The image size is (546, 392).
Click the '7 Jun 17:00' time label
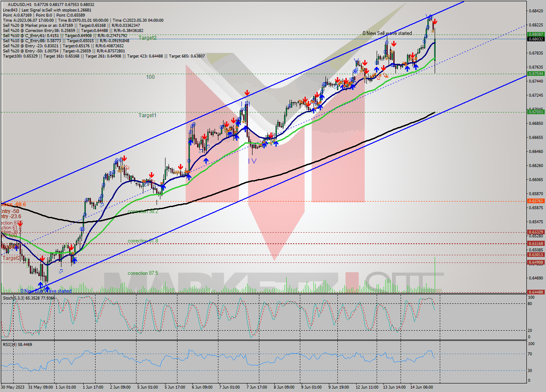(x=257, y=387)
